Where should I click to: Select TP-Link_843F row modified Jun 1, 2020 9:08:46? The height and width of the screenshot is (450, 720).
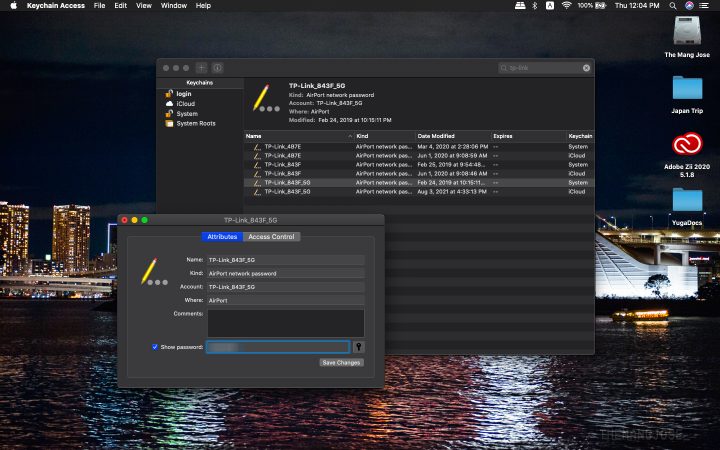(x=419, y=174)
